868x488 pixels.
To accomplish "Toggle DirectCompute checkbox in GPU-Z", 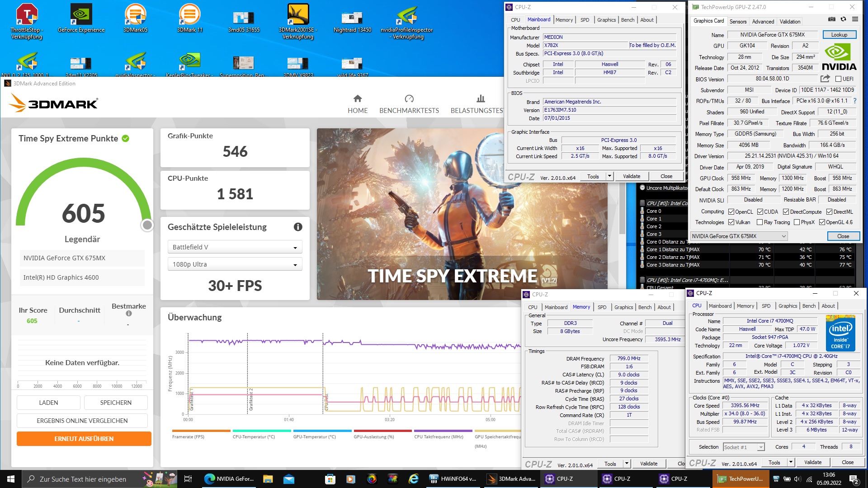I will click(x=786, y=212).
